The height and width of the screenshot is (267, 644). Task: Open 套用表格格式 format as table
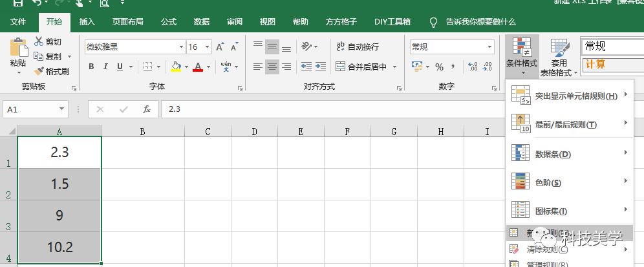click(559, 57)
